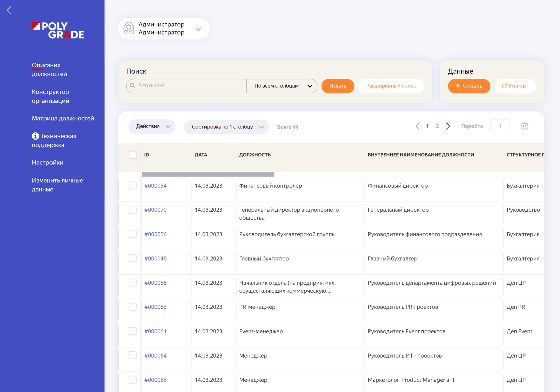The width and height of the screenshot is (560, 392).
Task: Select checkbox for row #000056
Action: click(133, 234)
